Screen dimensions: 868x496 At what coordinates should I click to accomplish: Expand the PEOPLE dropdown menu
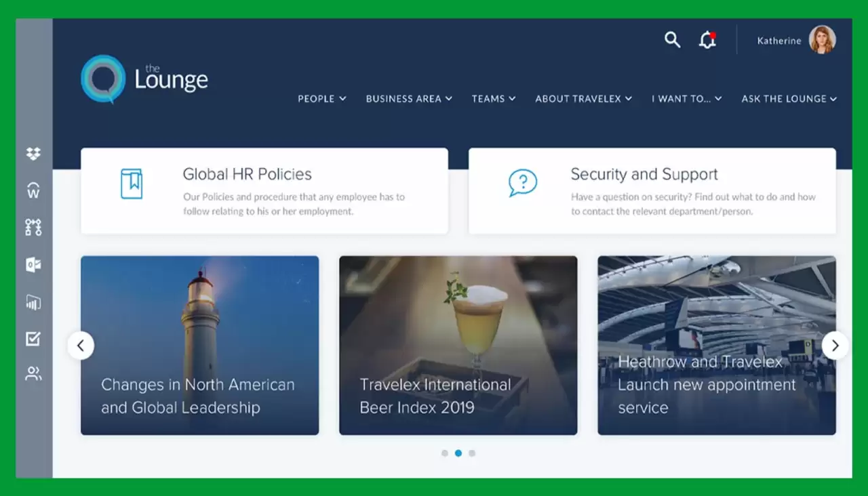click(321, 98)
